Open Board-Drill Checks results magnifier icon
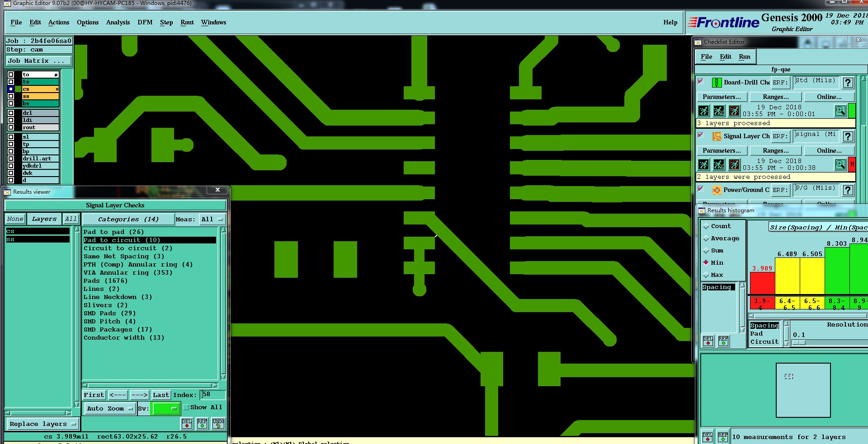The width and height of the screenshot is (868, 444). tap(840, 111)
